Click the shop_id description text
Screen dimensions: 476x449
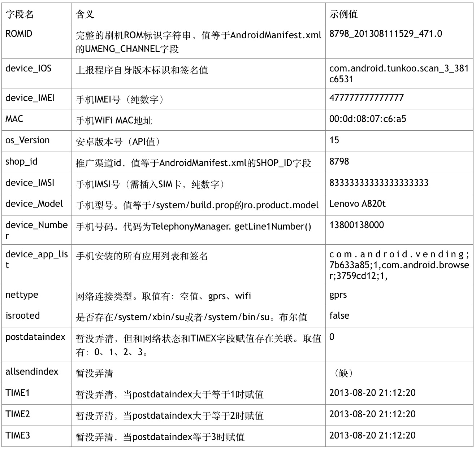[x=193, y=163]
